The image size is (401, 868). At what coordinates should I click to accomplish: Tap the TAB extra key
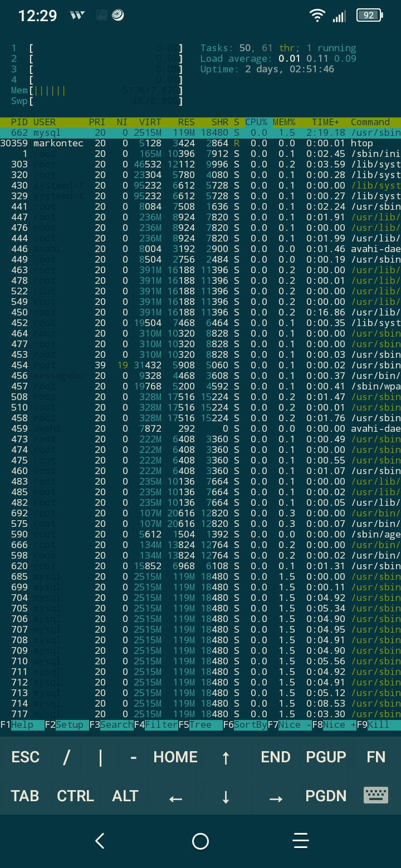click(25, 796)
